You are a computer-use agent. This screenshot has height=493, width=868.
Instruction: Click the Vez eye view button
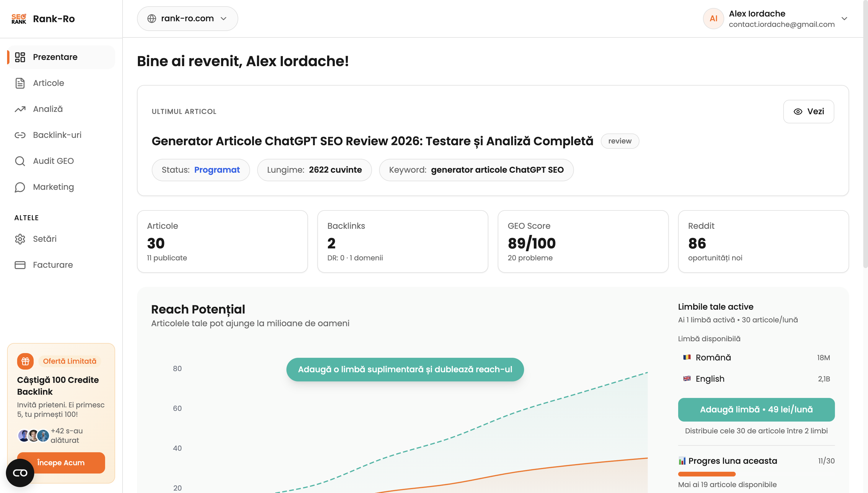(x=808, y=112)
